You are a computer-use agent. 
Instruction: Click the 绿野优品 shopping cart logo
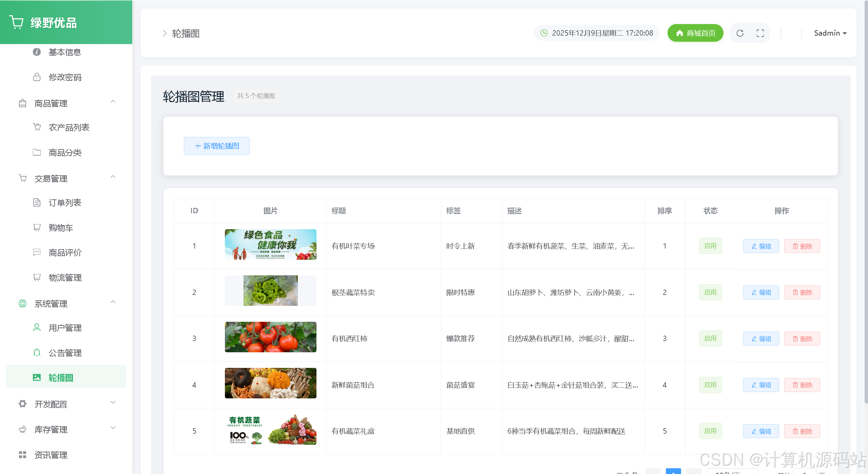click(16, 22)
